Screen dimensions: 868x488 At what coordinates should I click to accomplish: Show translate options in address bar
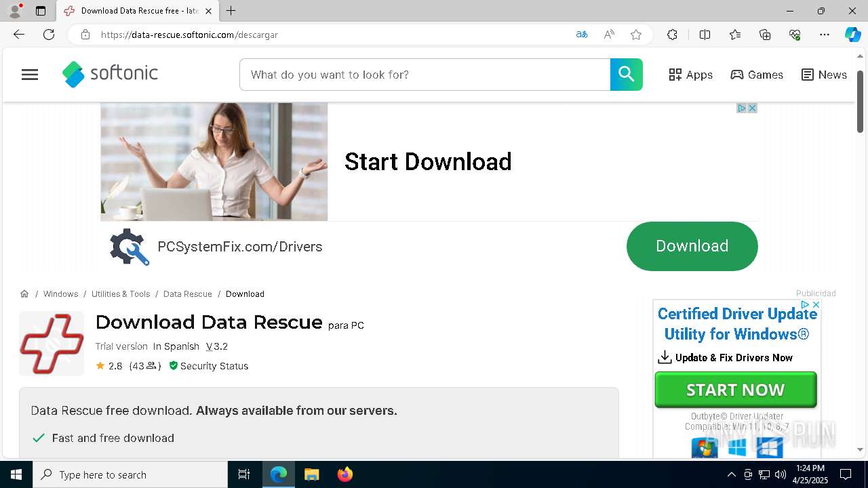(x=581, y=35)
